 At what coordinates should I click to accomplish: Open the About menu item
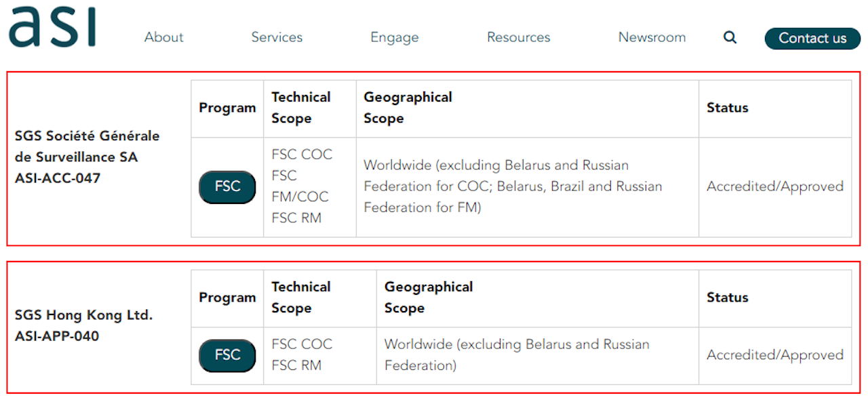pyautogui.click(x=163, y=37)
